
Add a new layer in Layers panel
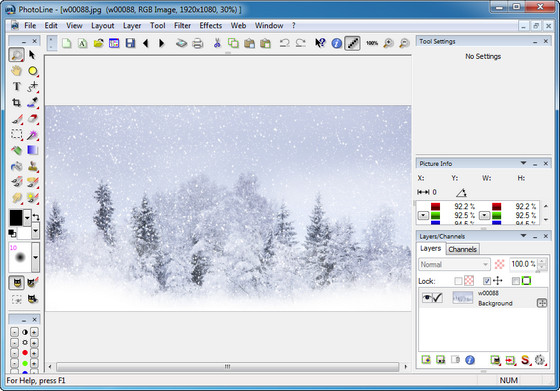426,360
